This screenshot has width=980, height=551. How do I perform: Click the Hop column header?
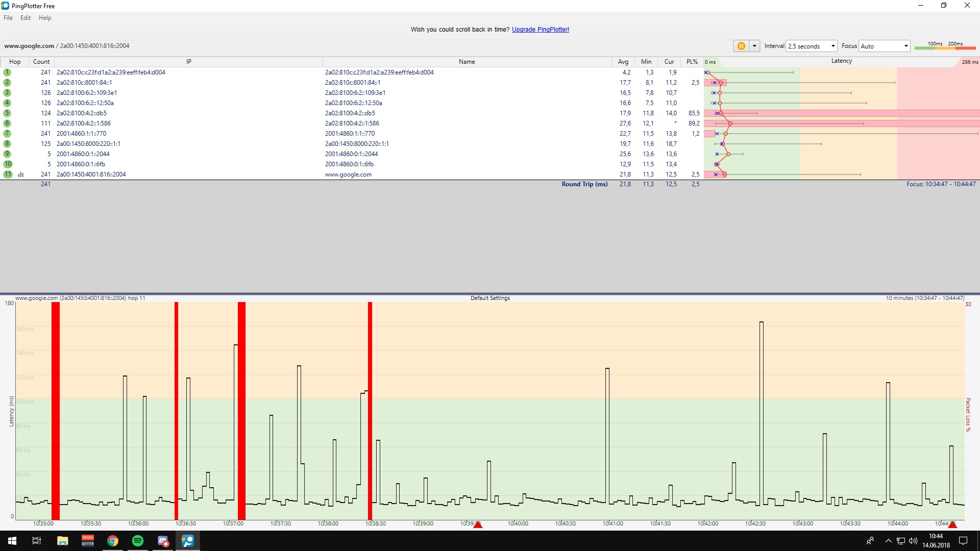pos(15,62)
